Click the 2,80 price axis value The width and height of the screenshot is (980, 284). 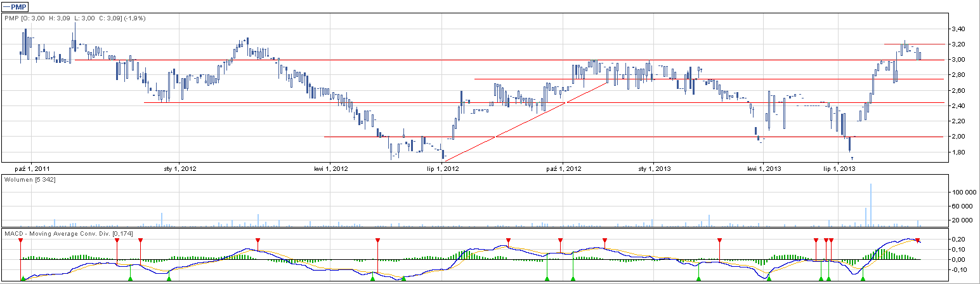pyautogui.click(x=957, y=75)
